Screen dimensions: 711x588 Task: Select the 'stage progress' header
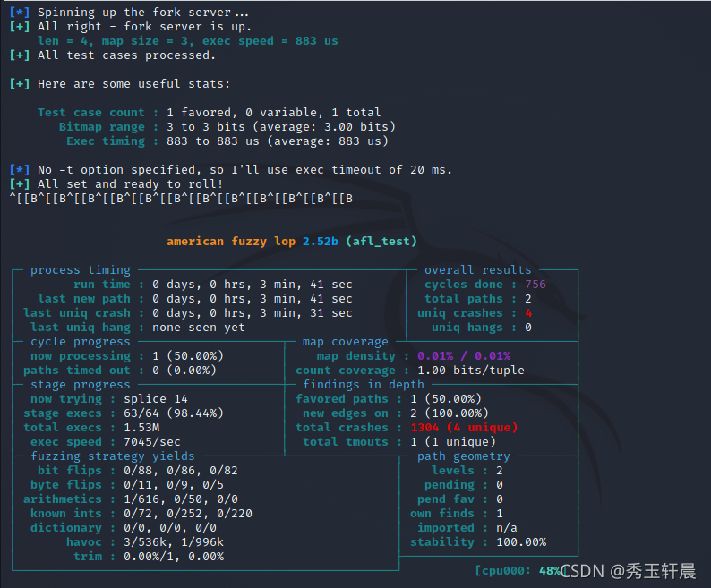click(x=81, y=385)
